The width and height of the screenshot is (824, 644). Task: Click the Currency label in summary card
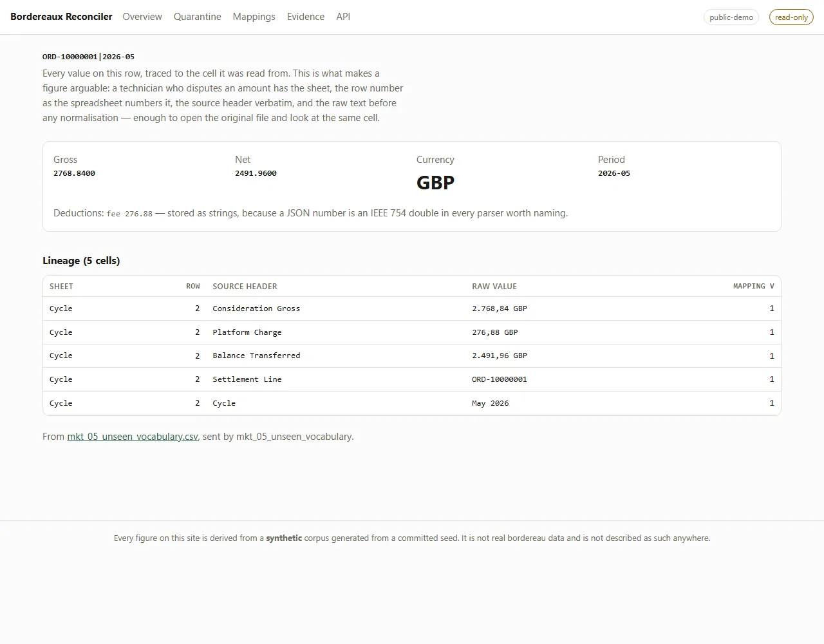(435, 160)
